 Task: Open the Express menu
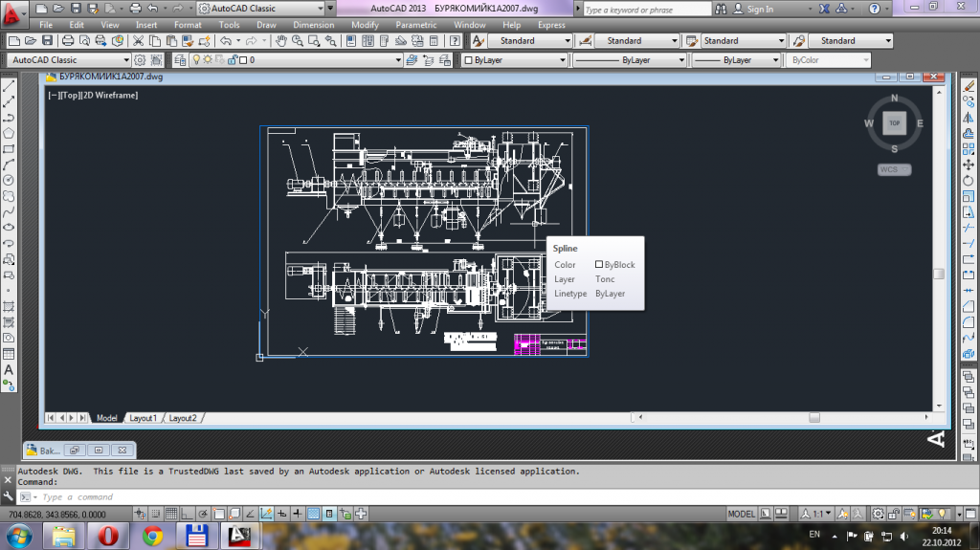pos(551,25)
